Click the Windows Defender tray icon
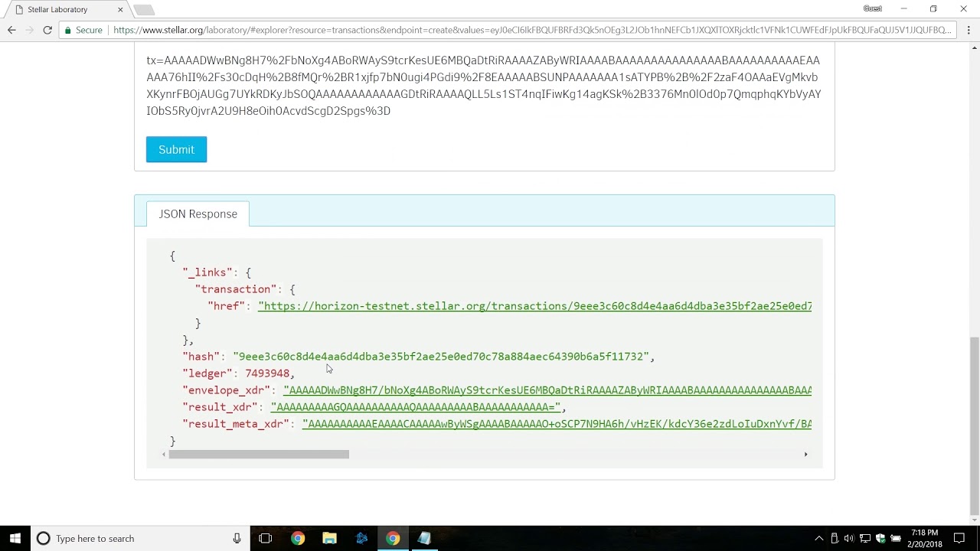The image size is (980, 551). [x=880, y=538]
